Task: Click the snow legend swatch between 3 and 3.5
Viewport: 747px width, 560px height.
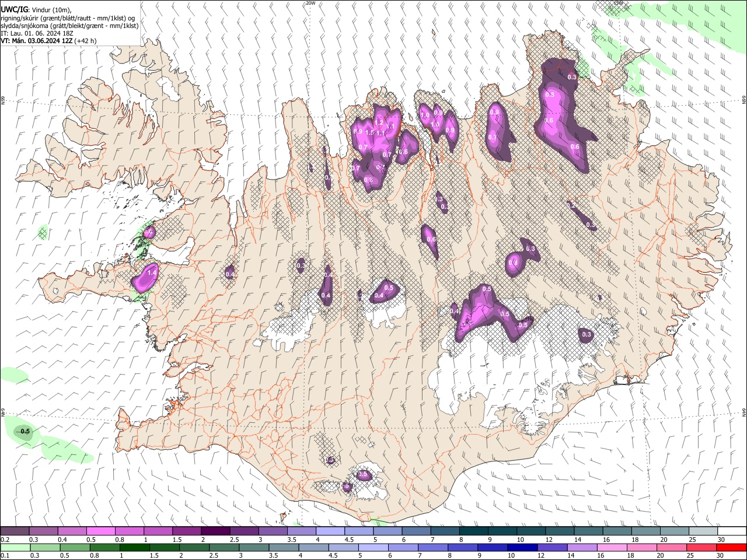Action: pyautogui.click(x=273, y=531)
